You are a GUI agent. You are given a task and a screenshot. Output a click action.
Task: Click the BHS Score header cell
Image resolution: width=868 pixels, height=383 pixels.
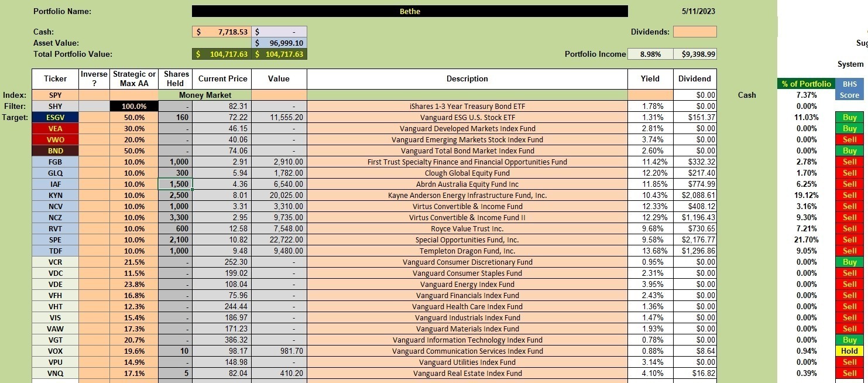850,90
